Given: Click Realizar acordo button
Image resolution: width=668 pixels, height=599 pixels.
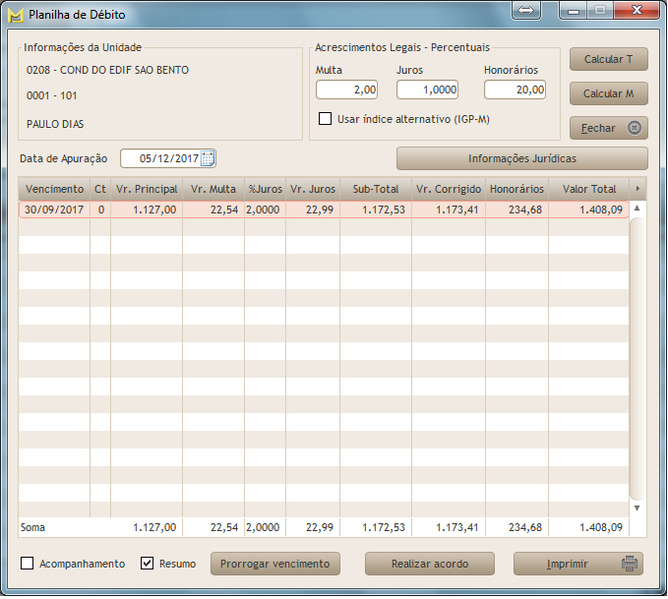Looking at the screenshot, I should pos(429,564).
